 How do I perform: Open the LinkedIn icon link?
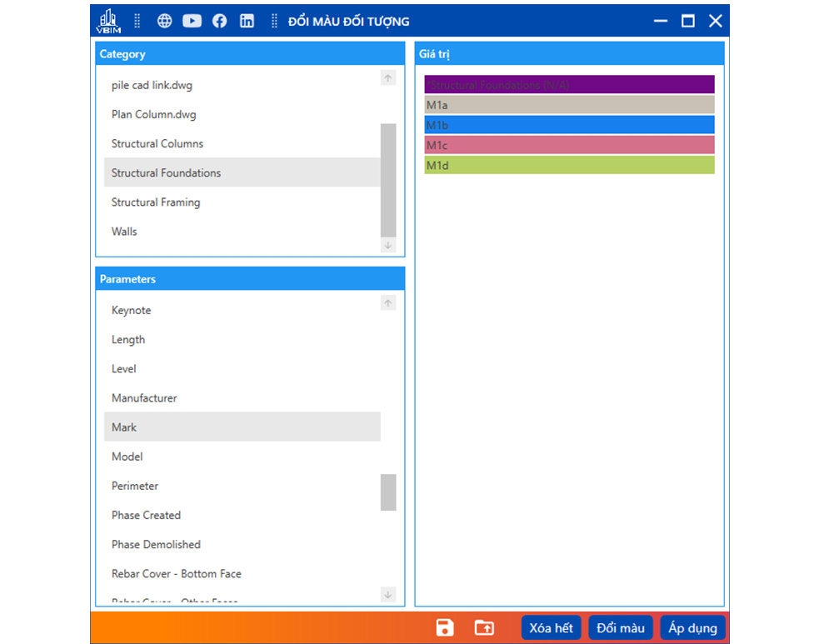pos(247,22)
